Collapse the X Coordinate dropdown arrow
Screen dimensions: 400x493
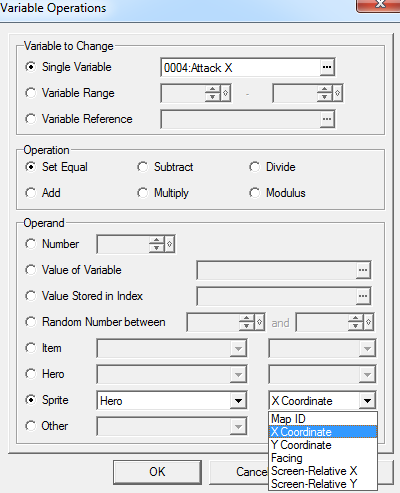click(367, 401)
